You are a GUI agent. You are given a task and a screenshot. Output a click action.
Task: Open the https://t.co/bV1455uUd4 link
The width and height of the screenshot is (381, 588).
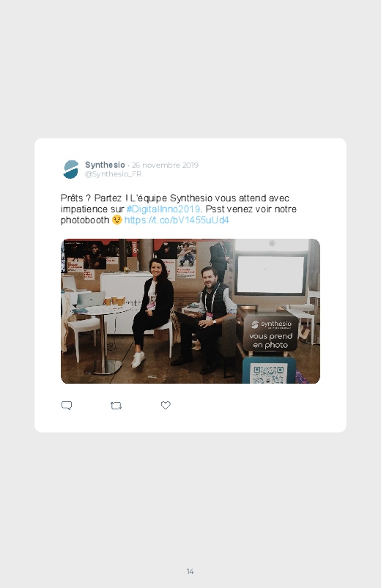pyautogui.click(x=177, y=220)
